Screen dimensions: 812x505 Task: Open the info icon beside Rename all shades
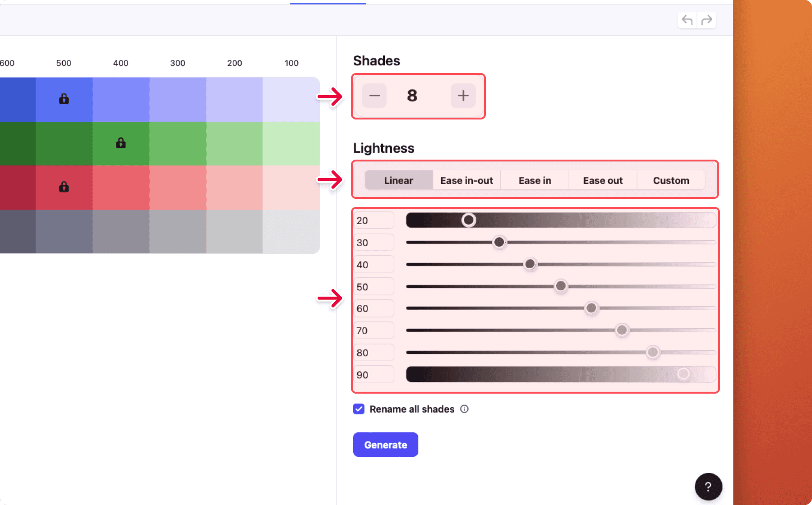(x=464, y=409)
